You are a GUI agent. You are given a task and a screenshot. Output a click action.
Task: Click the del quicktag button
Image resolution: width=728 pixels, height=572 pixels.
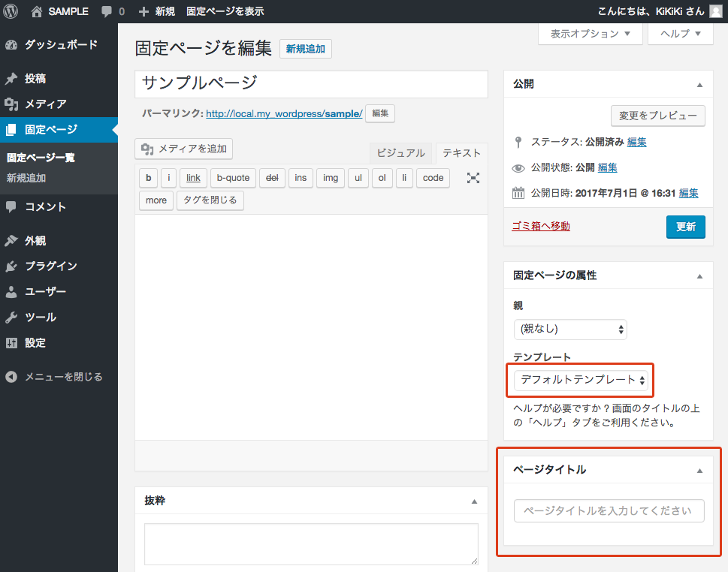point(272,178)
